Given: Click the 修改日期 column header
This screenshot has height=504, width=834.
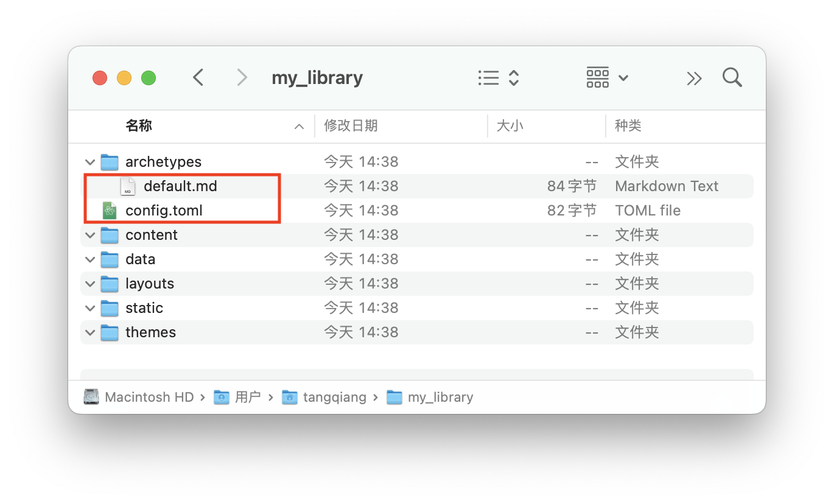Looking at the screenshot, I should click(x=351, y=126).
